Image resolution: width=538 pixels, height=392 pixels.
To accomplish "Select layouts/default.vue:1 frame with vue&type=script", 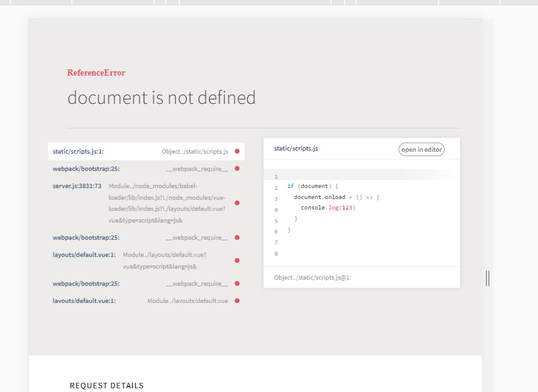I will coord(146,261).
